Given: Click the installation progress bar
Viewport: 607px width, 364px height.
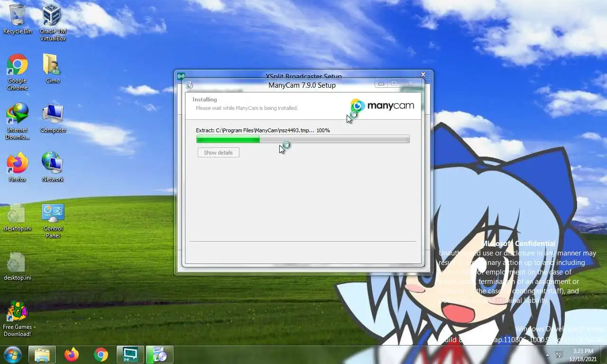Looking at the screenshot, I should click(303, 139).
